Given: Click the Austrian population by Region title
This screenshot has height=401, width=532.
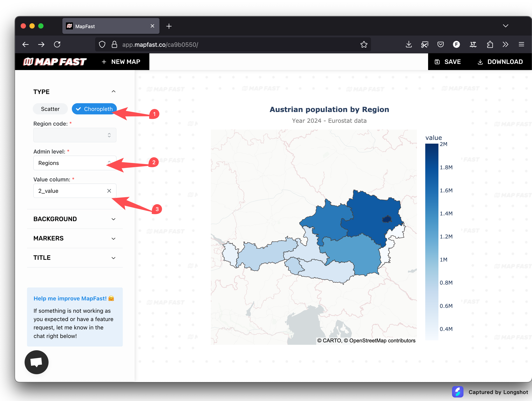Looking at the screenshot, I should pos(329,109).
